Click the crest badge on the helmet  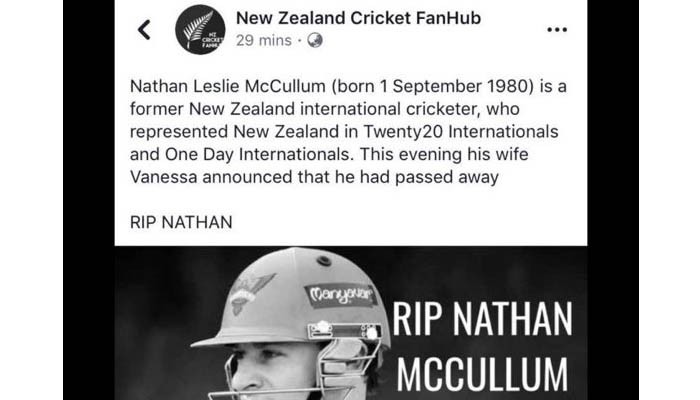coord(248,291)
